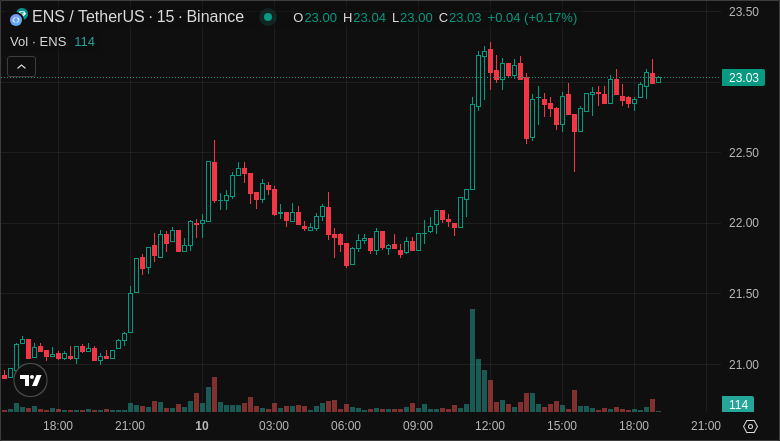
Task: Click the 23.50 price scale label
Action: point(744,12)
